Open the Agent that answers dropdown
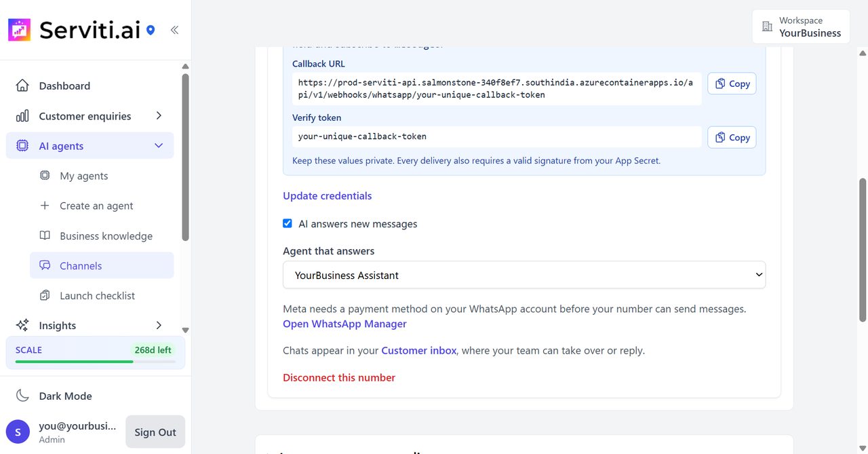 pyautogui.click(x=524, y=275)
